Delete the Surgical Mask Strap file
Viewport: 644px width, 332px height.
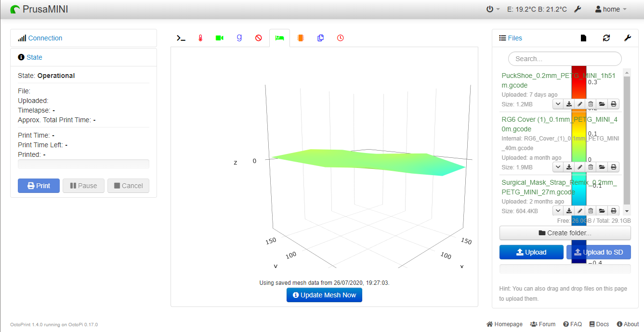(x=591, y=210)
